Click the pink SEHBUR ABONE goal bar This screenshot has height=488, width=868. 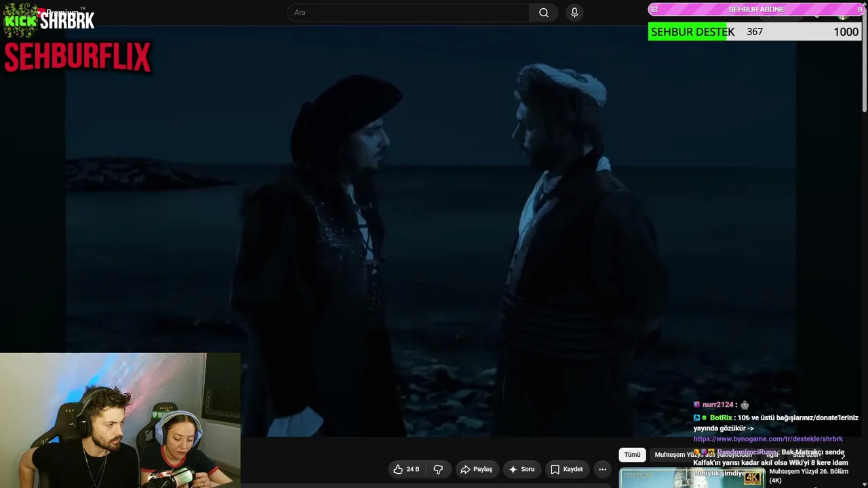tap(756, 9)
